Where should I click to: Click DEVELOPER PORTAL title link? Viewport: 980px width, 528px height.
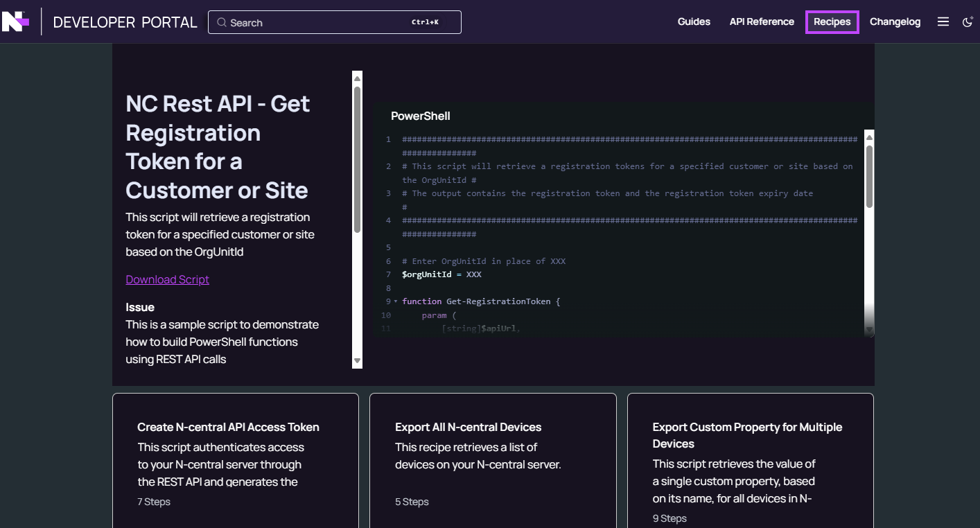[125, 22]
